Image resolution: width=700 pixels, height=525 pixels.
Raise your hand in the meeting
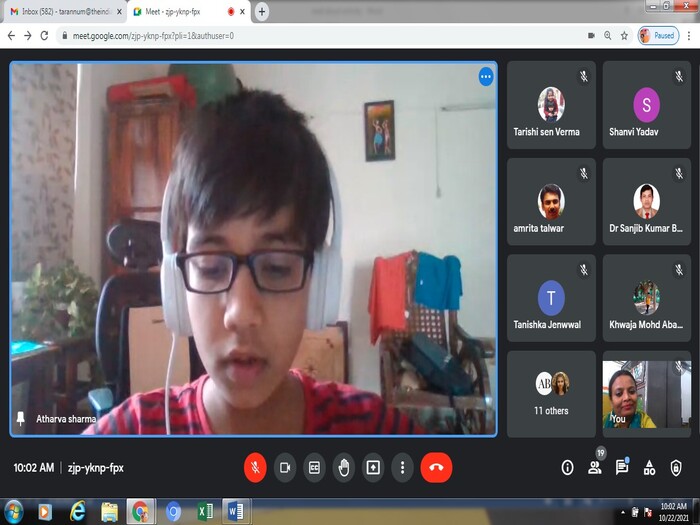[x=344, y=467]
